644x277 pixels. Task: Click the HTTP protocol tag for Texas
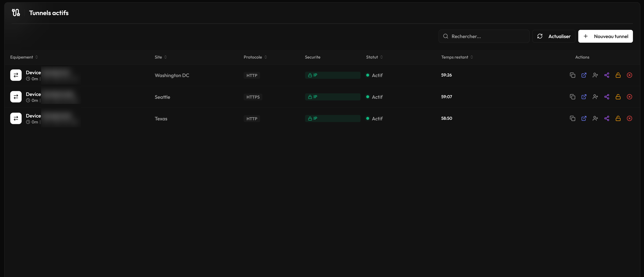(x=252, y=119)
